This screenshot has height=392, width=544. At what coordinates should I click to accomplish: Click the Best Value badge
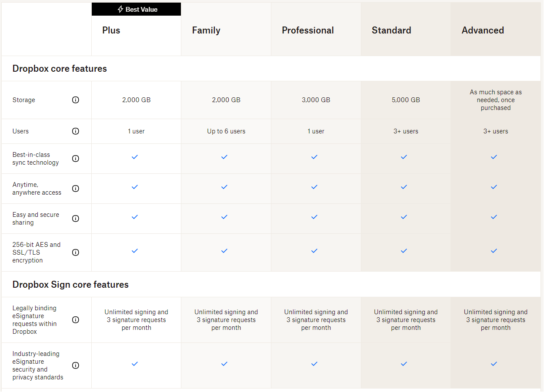pos(136,9)
